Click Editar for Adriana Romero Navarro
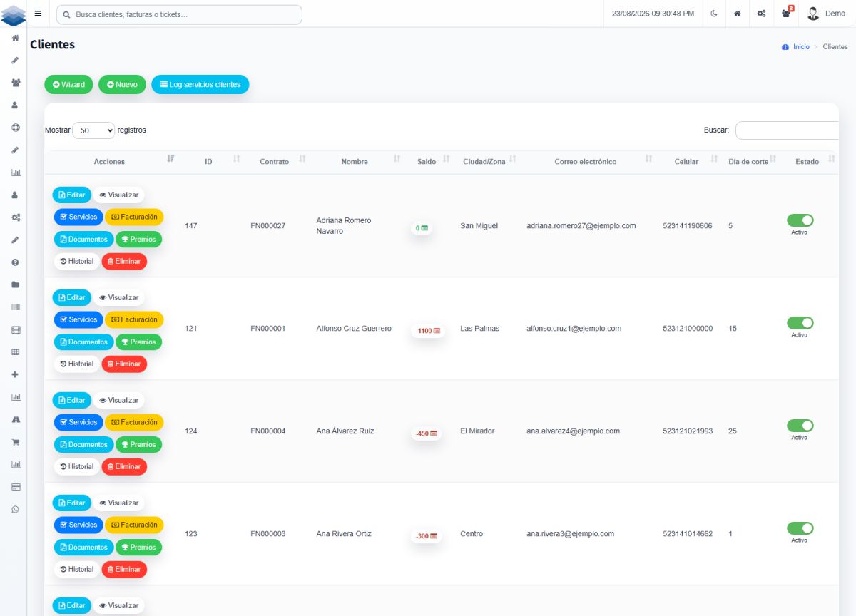This screenshot has height=616, width=856. coord(72,195)
